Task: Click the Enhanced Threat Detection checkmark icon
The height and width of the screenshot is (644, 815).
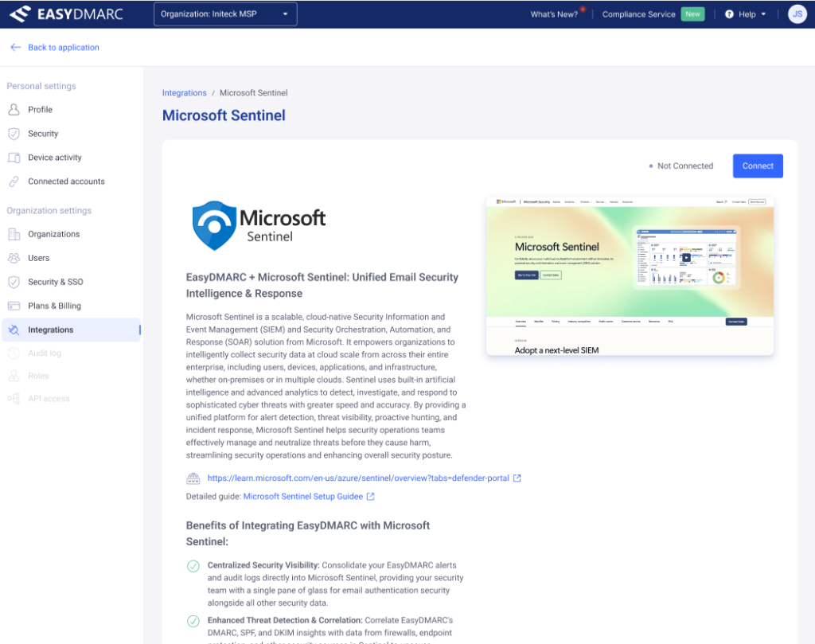Action: [x=193, y=621]
